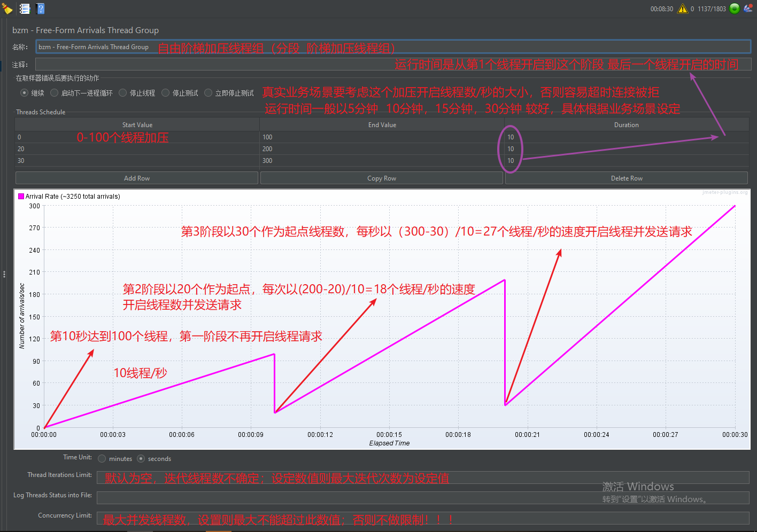This screenshot has height=532, width=757.
Task: Focus the Thread Iterations Limit field
Action: pyautogui.click(x=423, y=478)
